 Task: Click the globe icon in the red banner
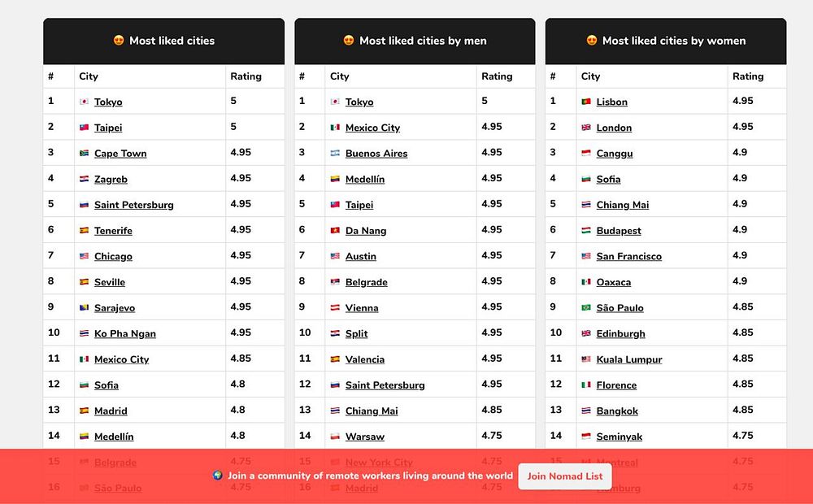(218, 475)
